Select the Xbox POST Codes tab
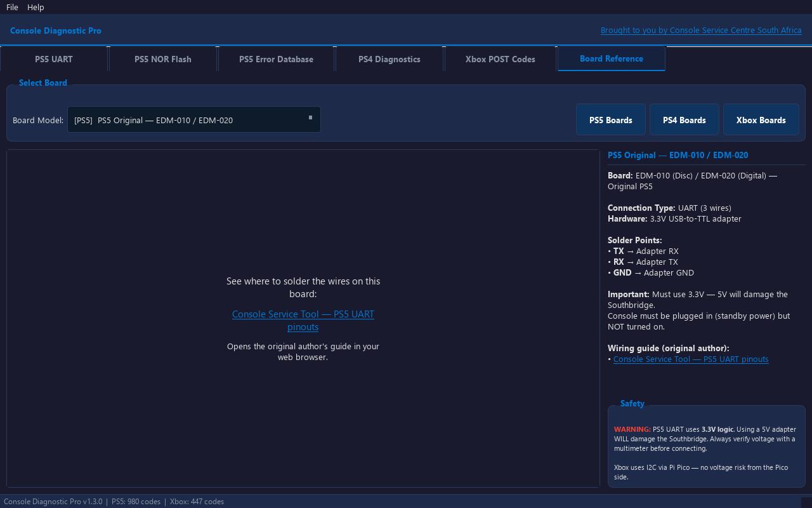 (x=501, y=59)
